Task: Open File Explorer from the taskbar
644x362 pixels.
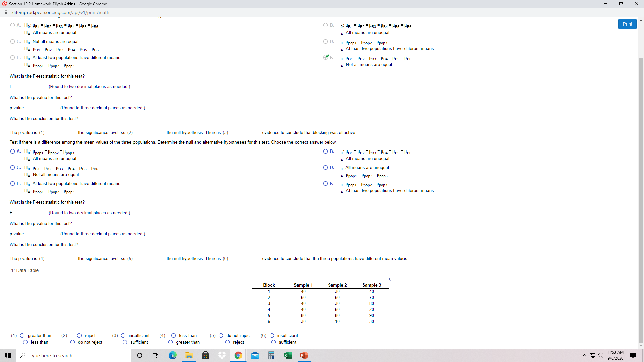Action: click(189, 355)
